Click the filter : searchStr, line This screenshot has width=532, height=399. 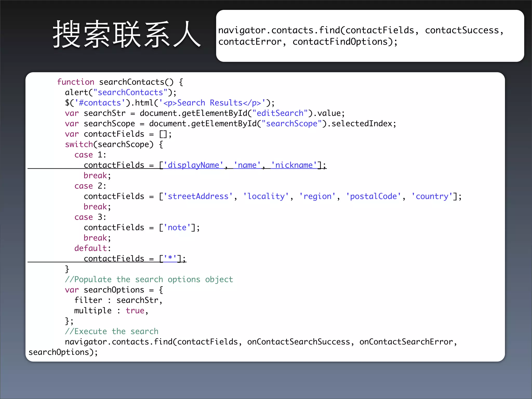(118, 300)
